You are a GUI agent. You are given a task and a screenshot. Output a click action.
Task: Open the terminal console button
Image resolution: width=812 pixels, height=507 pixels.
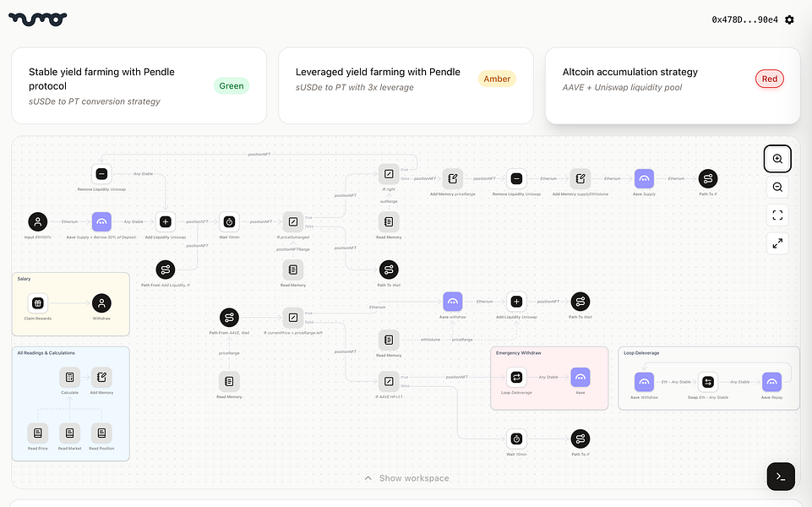781,476
